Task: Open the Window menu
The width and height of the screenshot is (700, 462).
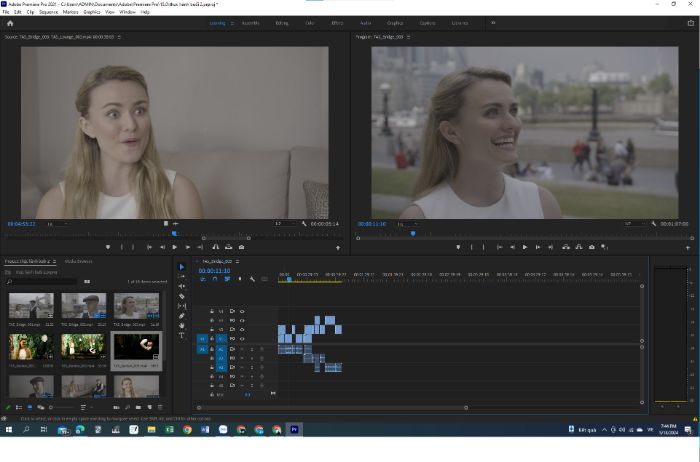Action: (x=127, y=12)
